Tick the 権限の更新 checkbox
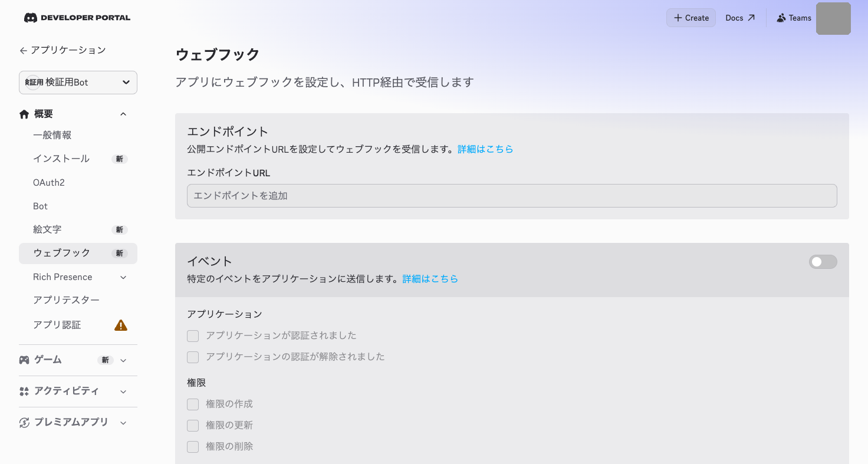This screenshot has height=464, width=868. coord(193,426)
